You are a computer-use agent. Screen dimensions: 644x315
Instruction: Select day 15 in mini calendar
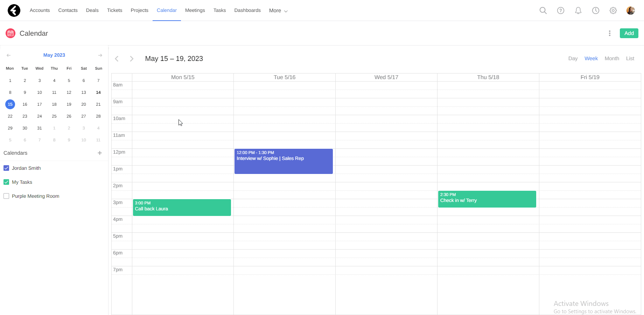pyautogui.click(x=10, y=104)
